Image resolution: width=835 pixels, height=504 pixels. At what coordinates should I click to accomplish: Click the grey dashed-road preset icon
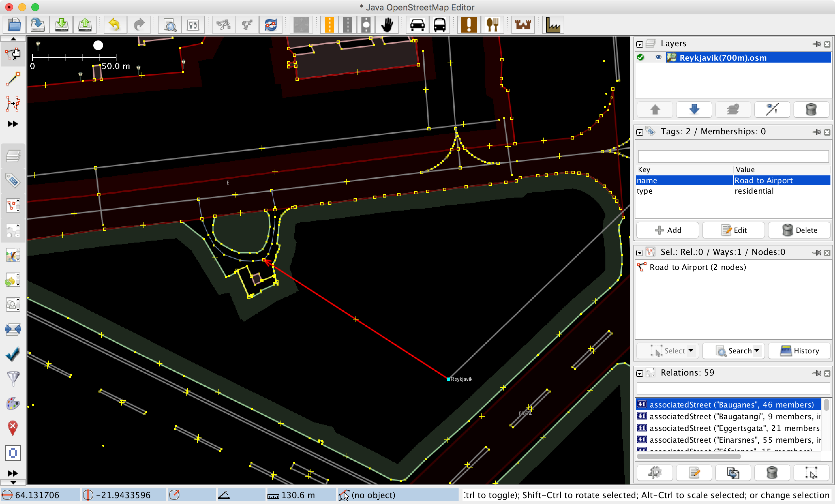347,25
